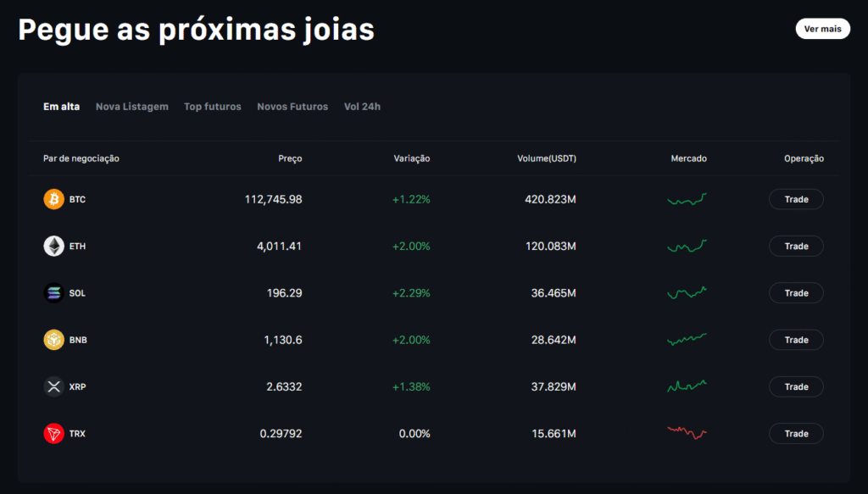Open the Top futuros tab
The height and width of the screenshot is (494, 868).
coord(213,107)
